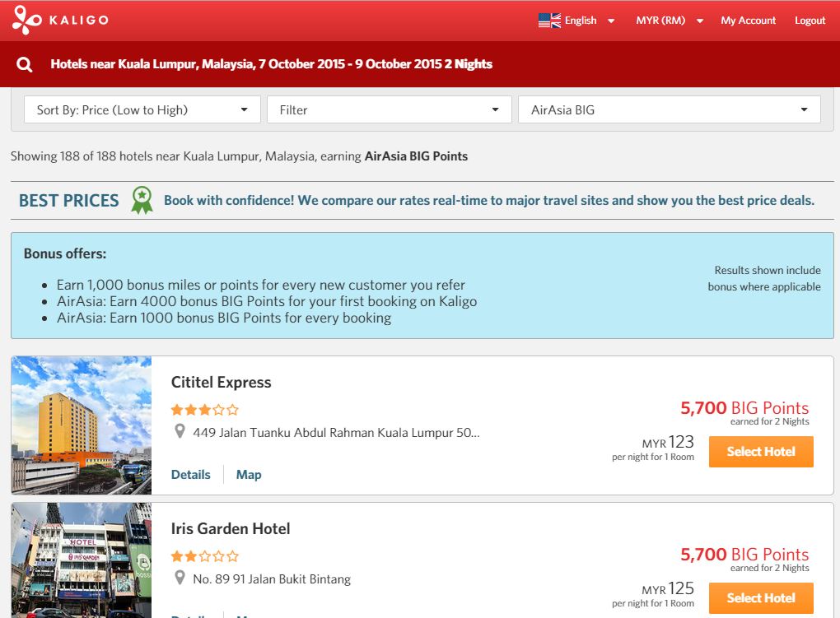Click the green Best Prices ribbon icon
The width and height of the screenshot is (840, 618).
(142, 199)
